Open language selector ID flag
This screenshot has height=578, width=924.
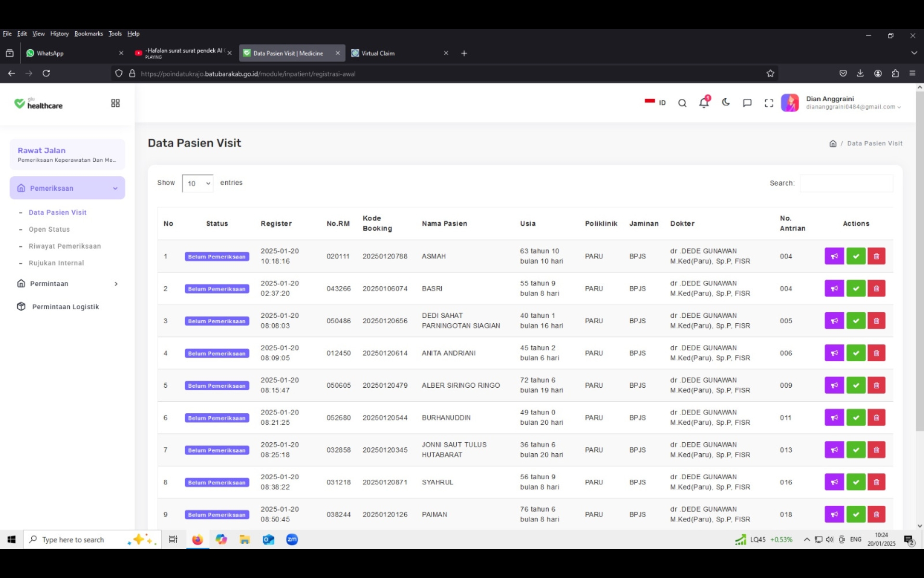[x=655, y=103]
